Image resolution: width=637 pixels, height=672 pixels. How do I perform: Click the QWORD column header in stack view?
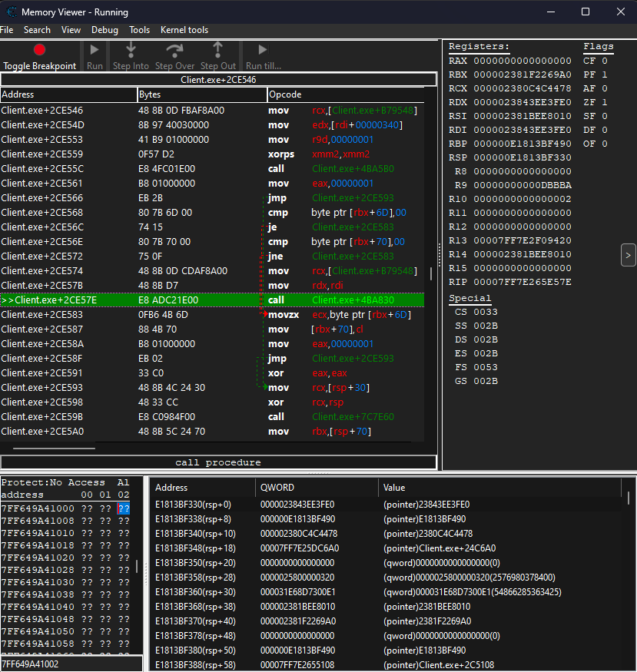pos(317,488)
